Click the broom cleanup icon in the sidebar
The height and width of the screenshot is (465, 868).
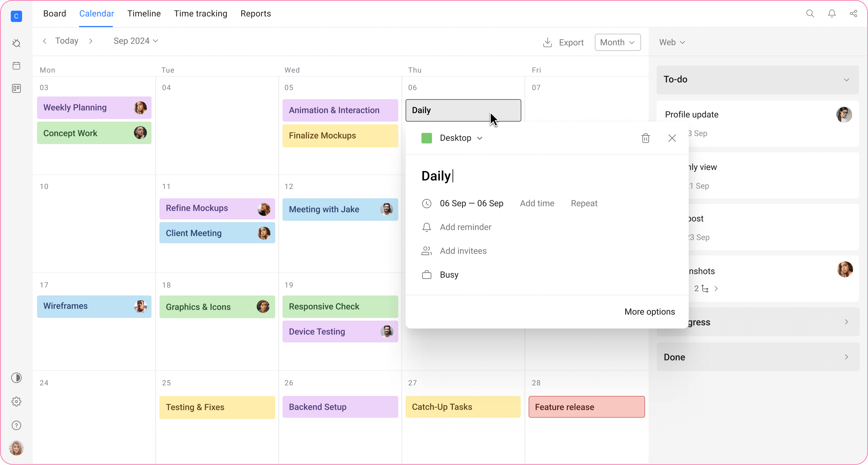16,43
